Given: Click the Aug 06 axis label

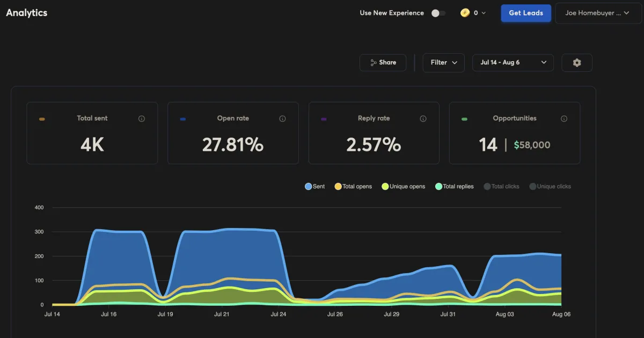Looking at the screenshot, I should tap(561, 314).
